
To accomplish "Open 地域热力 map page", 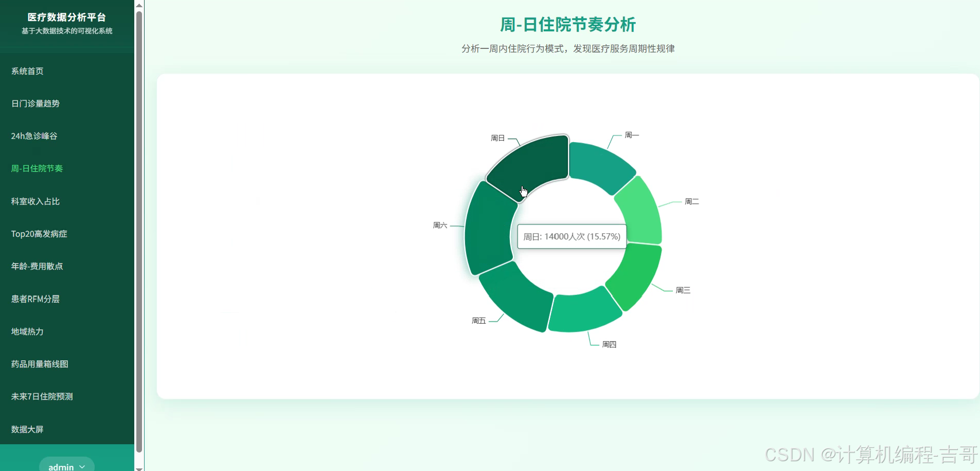I will tap(27, 332).
